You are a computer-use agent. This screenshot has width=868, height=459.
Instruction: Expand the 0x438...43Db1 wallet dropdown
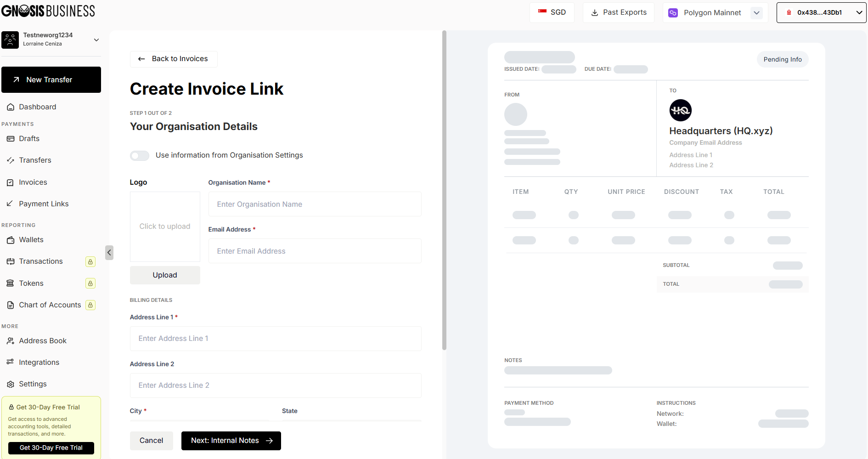tap(859, 13)
